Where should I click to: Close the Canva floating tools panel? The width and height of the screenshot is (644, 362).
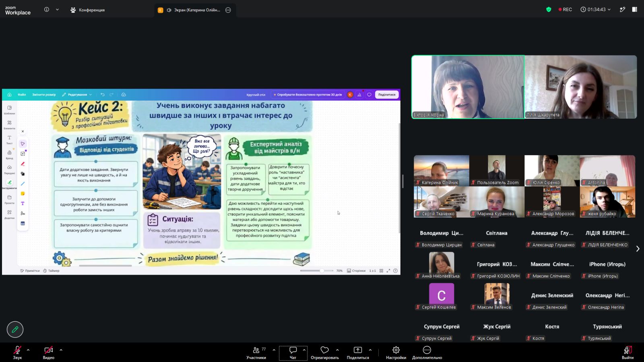[23, 131]
